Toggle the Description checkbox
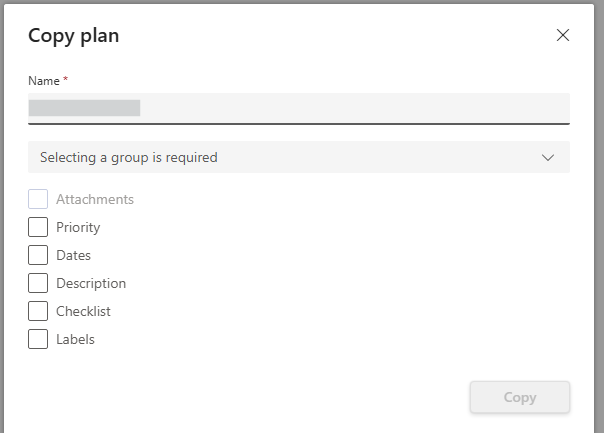 point(38,283)
